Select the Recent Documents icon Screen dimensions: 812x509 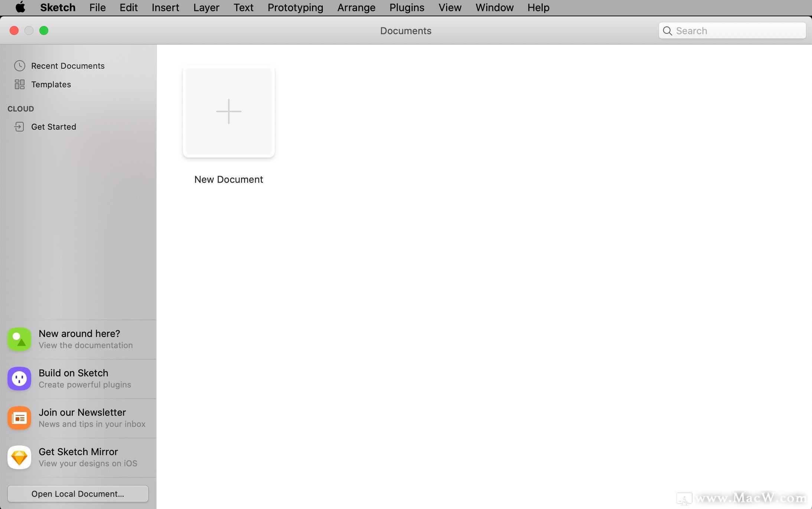pos(19,66)
